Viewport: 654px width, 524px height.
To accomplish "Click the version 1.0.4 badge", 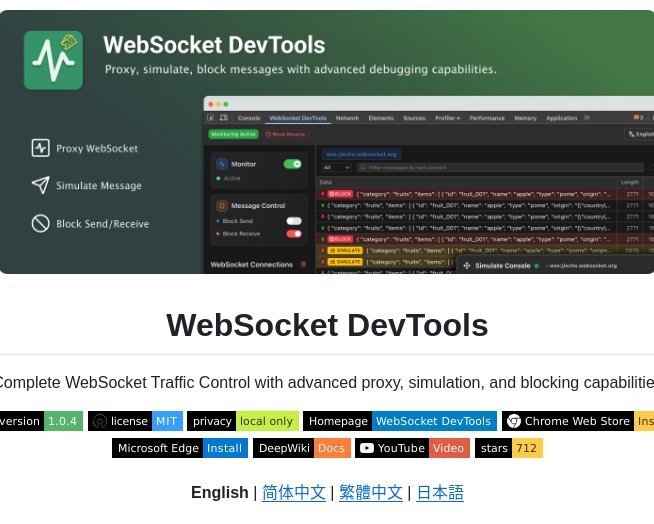I will tap(41, 421).
